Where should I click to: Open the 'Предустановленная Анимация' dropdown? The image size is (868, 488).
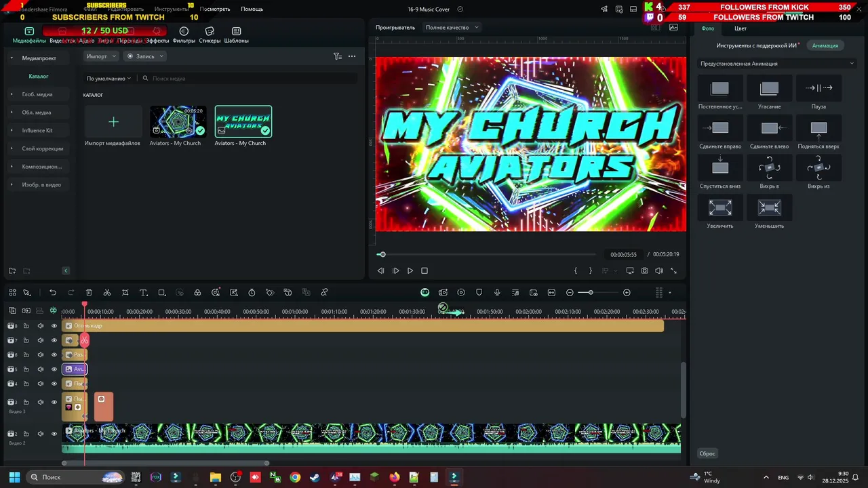(x=777, y=64)
